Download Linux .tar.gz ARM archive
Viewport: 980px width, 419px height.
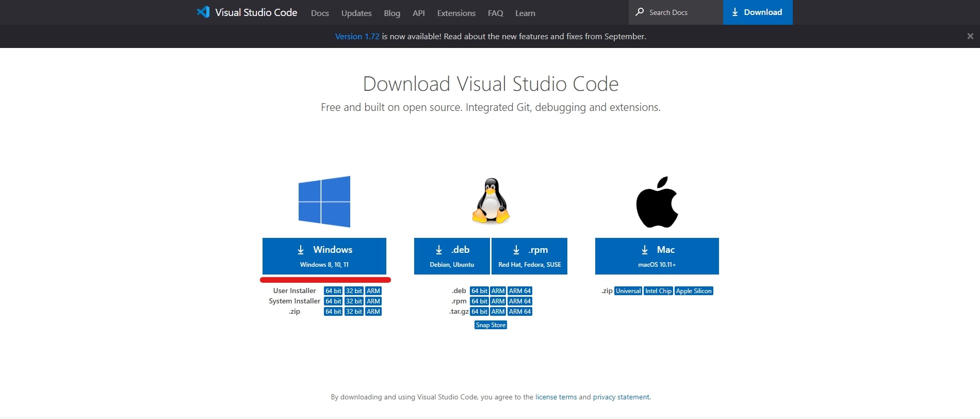498,312
